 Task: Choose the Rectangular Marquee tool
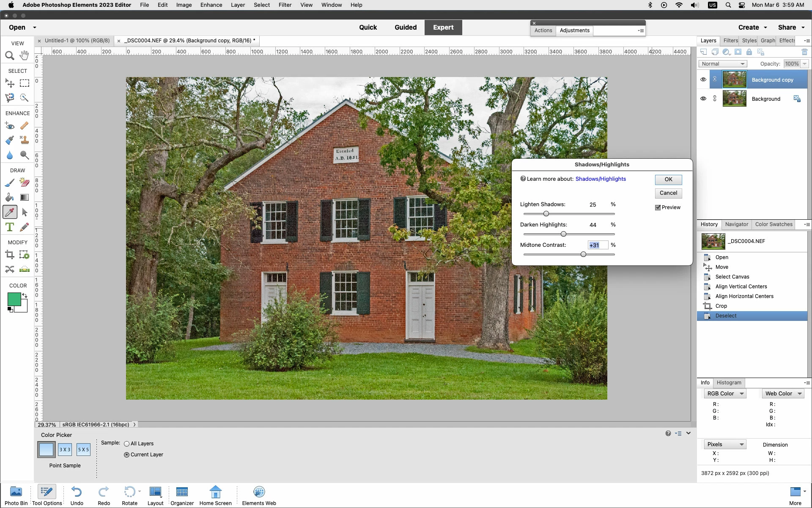25,83
